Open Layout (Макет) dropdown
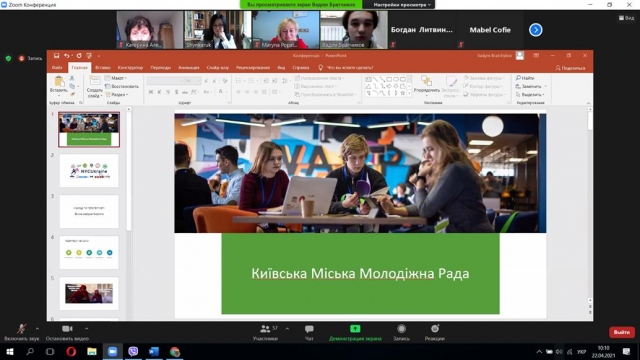Screen dimensions: 640x360 [116, 78]
